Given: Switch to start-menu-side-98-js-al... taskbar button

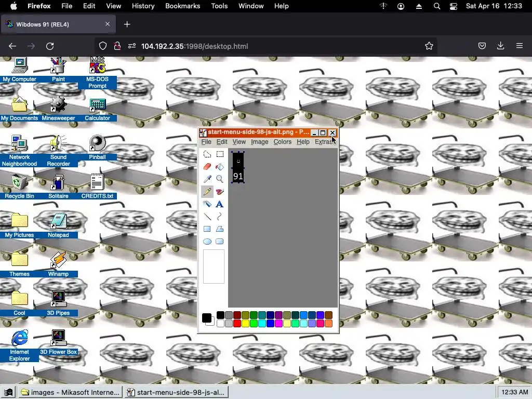Looking at the screenshot, I should point(177,393).
